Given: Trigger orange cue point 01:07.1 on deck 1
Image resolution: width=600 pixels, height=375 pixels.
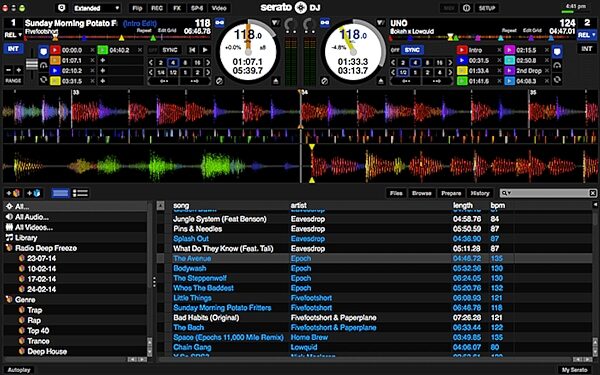Looking at the screenshot, I should [x=55, y=60].
